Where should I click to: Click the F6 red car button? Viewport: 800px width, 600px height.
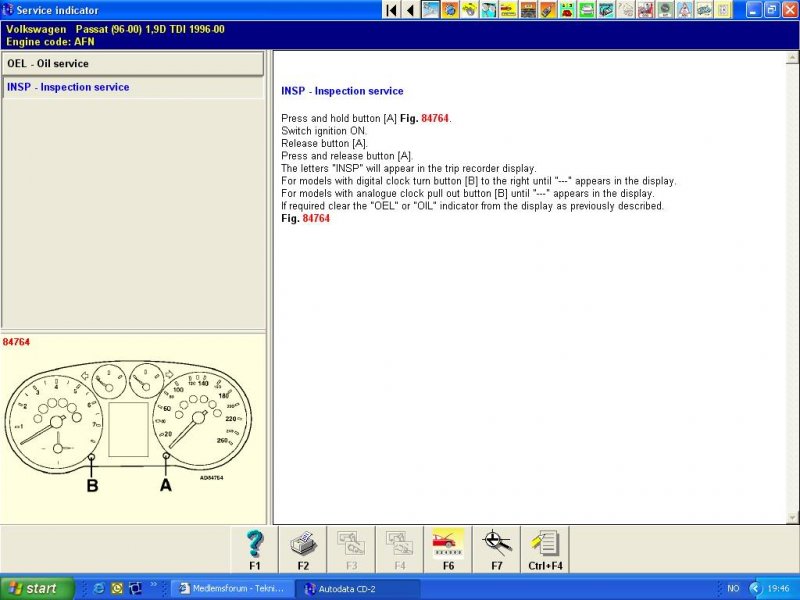(x=448, y=549)
